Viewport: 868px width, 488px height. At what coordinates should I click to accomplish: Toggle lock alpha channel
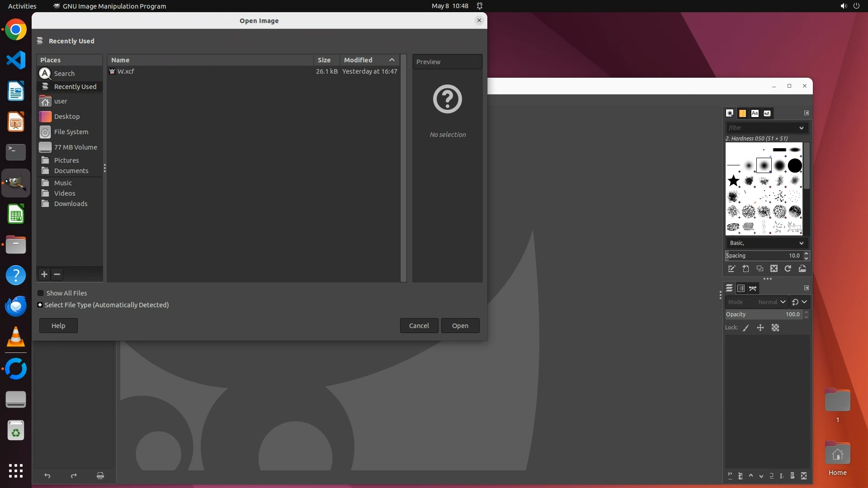pyautogui.click(x=775, y=328)
